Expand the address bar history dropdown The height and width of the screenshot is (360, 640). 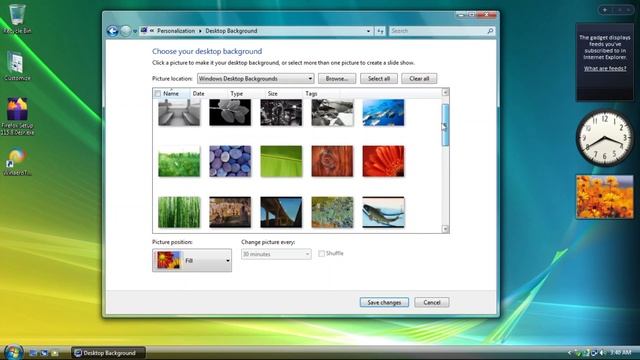click(368, 31)
